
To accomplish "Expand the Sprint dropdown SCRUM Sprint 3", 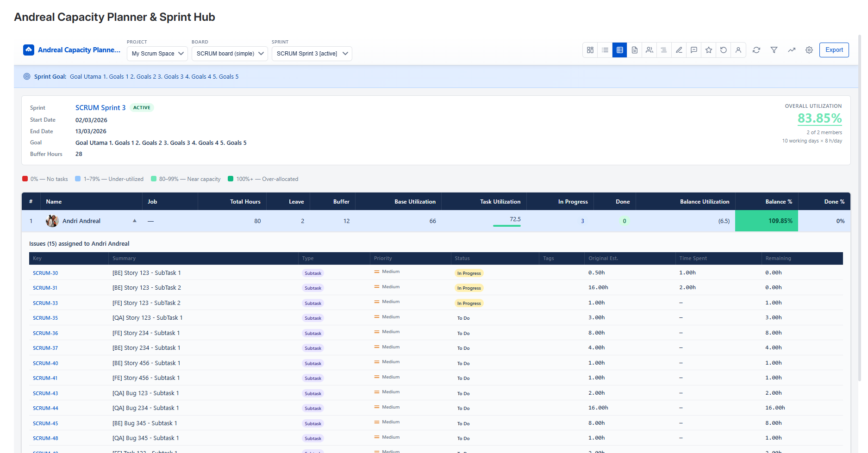I will (312, 53).
